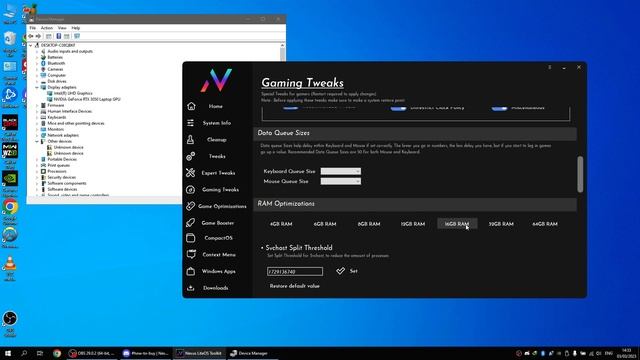Select the 16GB RAM optimization
Screen dimensions: 640x360
click(x=457, y=224)
